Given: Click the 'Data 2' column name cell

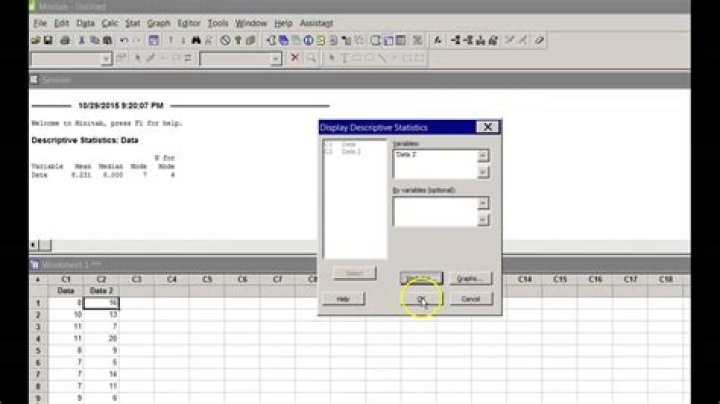Looking at the screenshot, I should coord(101,291).
